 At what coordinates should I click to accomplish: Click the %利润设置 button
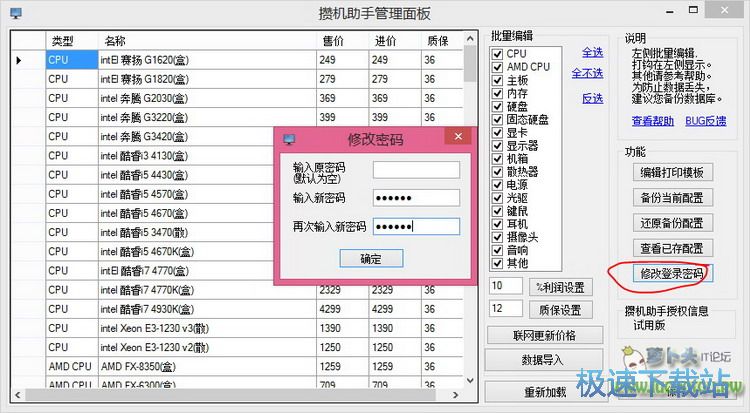click(561, 287)
